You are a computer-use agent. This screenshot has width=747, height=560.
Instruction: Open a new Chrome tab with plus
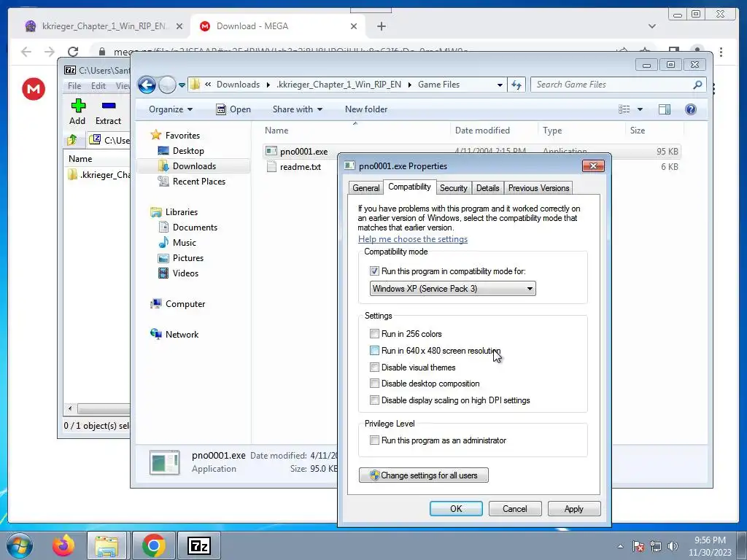381,26
